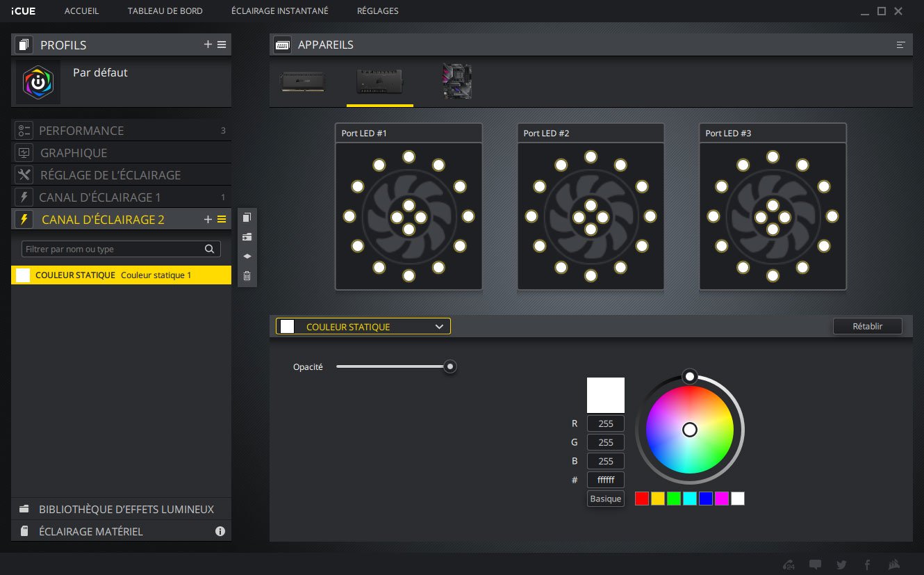Screen dimensions: 924x575
Task: Click the Opacité slider handle
Action: (x=450, y=366)
